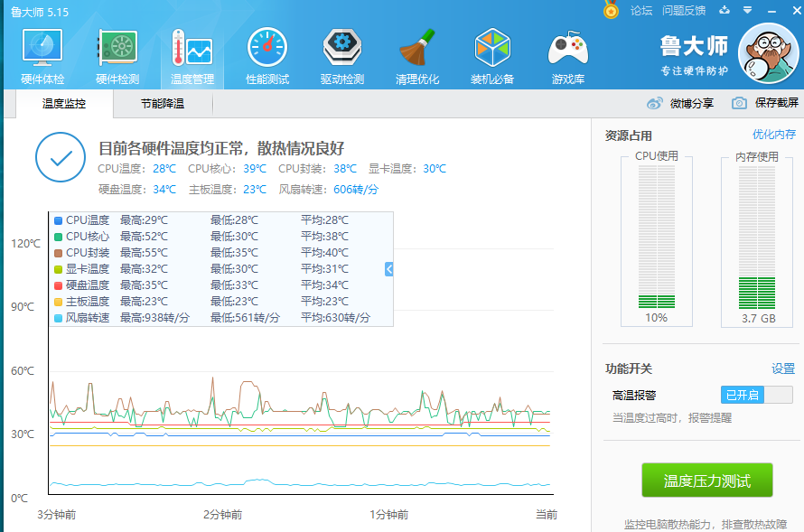This screenshot has width=804, height=532.
Task: Click the Master Lu avatar picture
Action: coord(768,52)
